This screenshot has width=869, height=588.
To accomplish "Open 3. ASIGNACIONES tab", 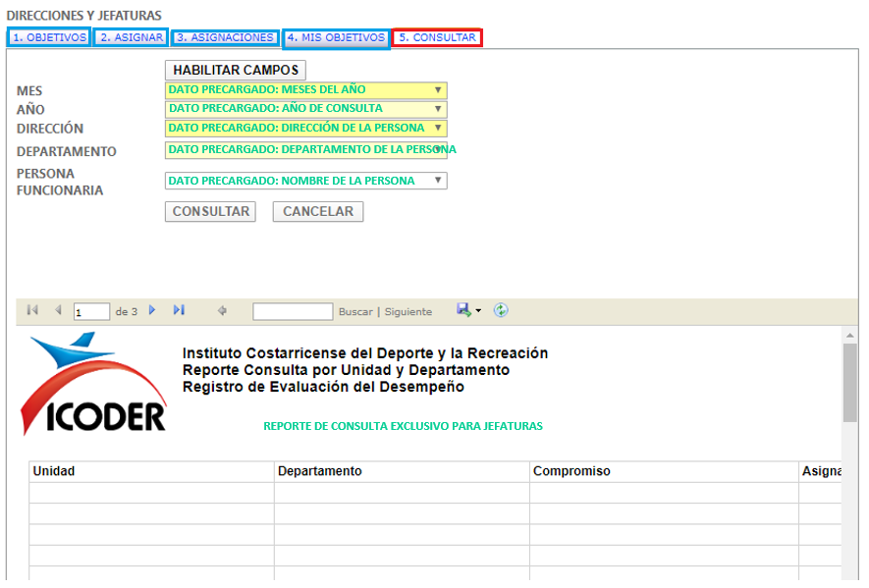I will click(225, 37).
